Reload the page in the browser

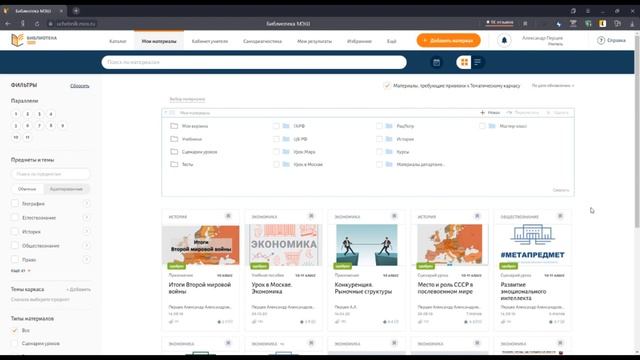click(37, 24)
